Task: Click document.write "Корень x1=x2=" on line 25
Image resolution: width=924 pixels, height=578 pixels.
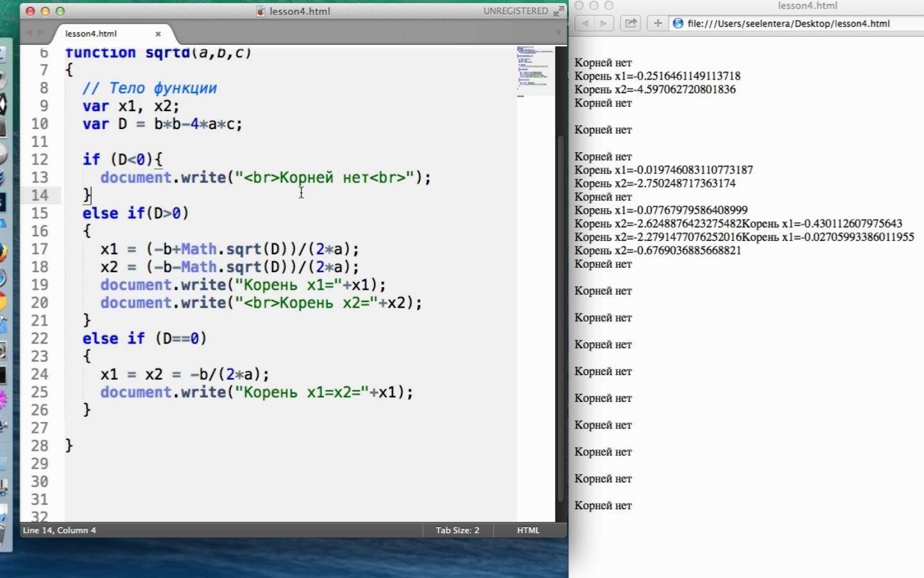Action: [x=257, y=392]
